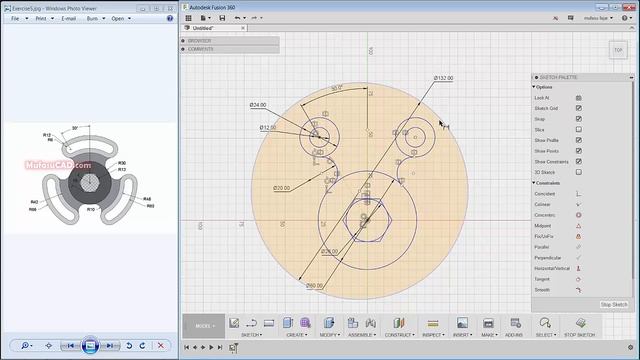
Task: Select the Line sketch tool icon
Action: coord(251,323)
